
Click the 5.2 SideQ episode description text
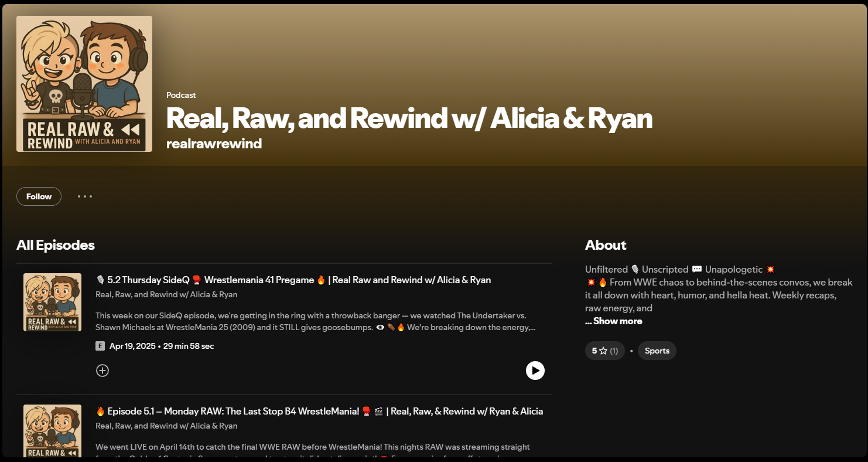pos(316,321)
